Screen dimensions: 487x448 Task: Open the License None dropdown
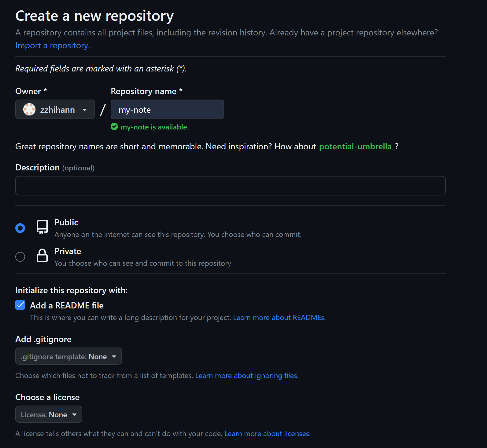point(49,414)
